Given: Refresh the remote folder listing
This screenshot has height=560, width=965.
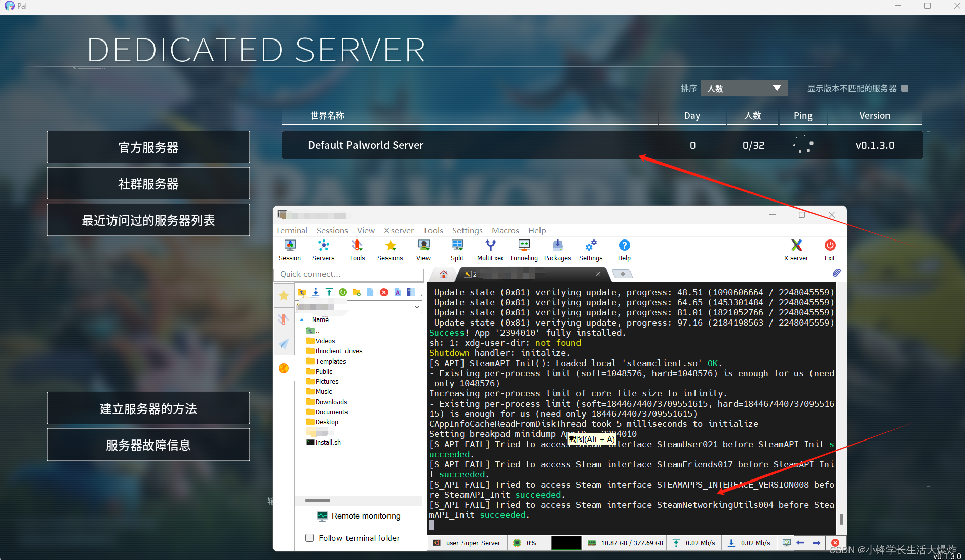Looking at the screenshot, I should point(343,292).
